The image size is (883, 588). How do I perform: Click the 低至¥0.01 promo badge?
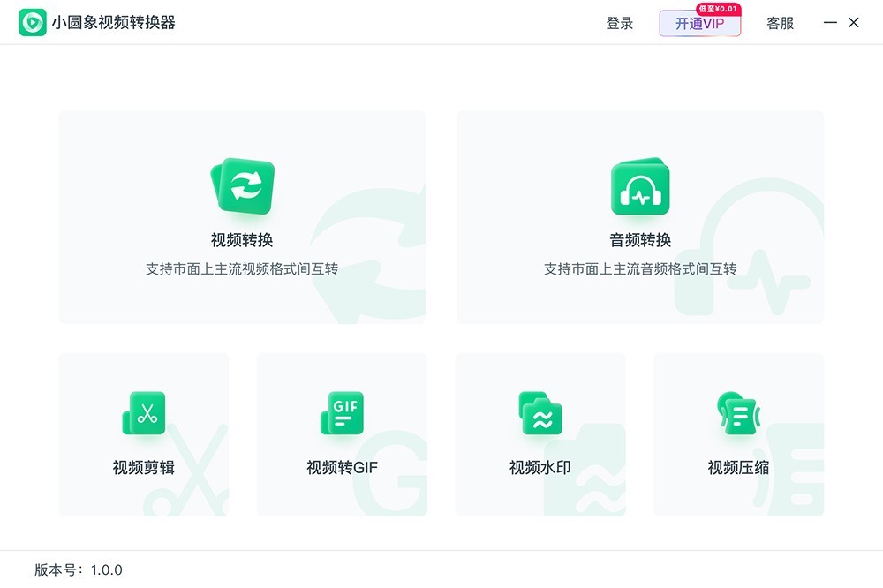718,9
